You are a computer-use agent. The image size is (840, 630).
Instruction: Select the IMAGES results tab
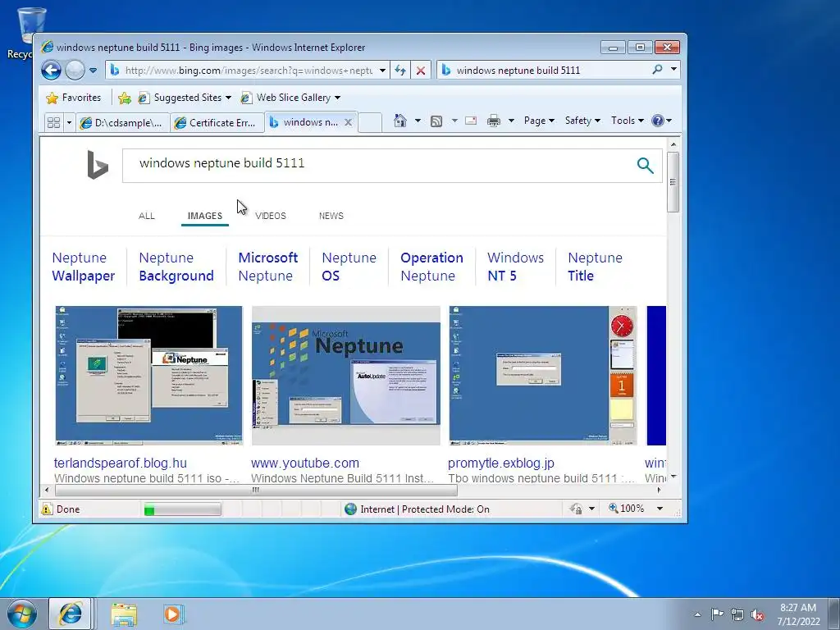click(204, 216)
